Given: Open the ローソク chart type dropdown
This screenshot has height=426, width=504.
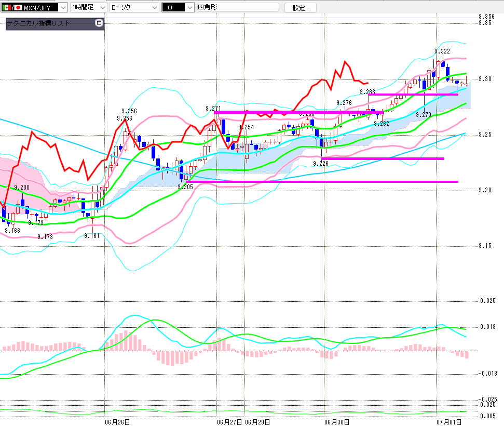Looking at the screenshot, I should 134,7.
